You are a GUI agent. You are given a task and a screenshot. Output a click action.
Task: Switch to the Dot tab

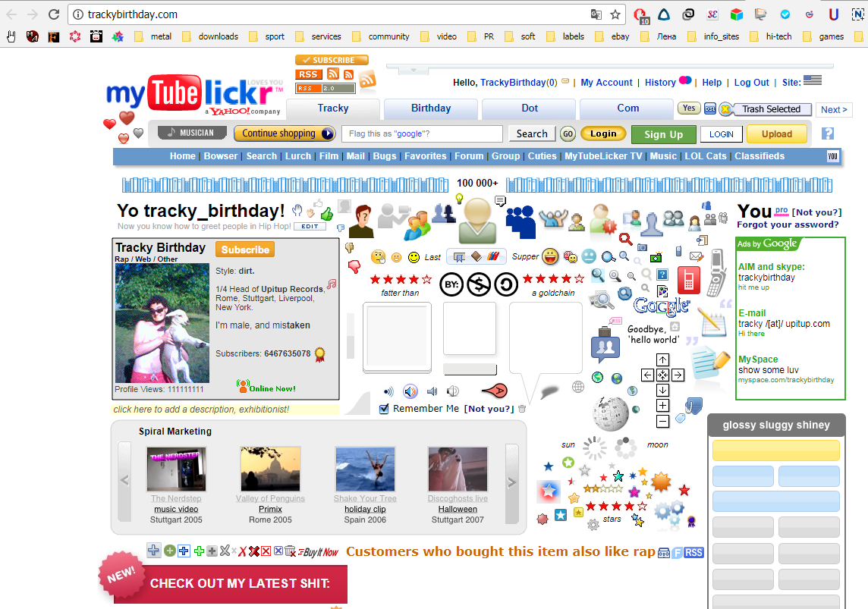click(529, 108)
